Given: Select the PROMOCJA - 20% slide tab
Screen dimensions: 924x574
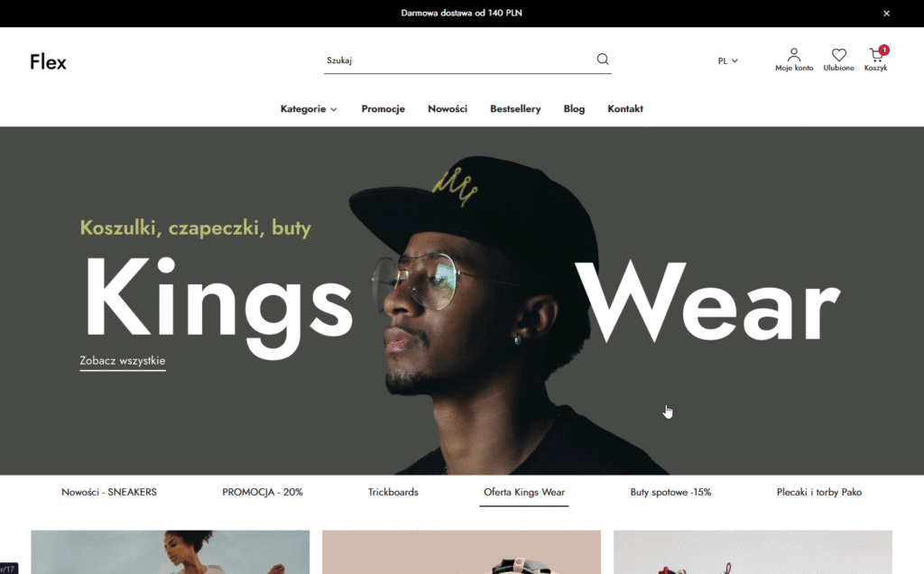Looking at the screenshot, I should 263,492.
